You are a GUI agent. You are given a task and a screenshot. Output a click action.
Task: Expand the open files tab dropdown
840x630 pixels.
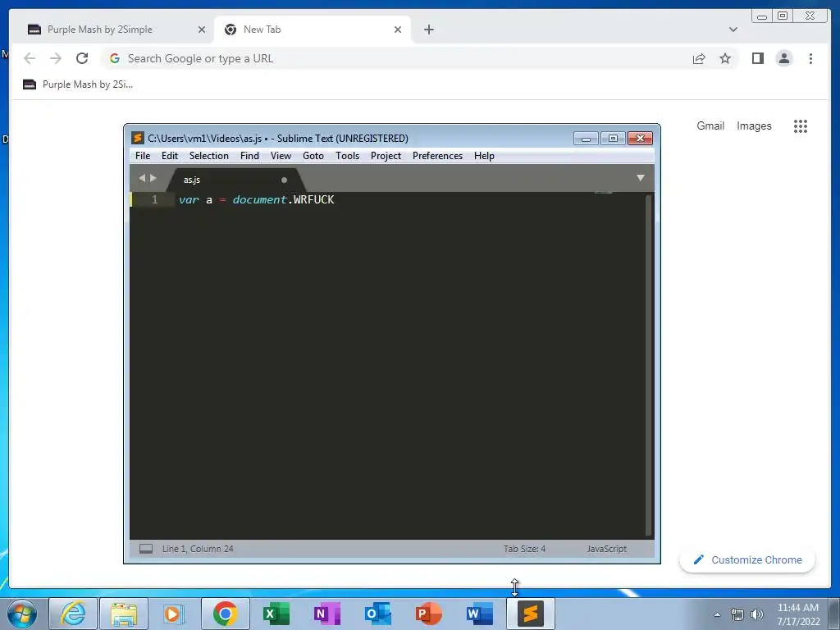(x=640, y=178)
